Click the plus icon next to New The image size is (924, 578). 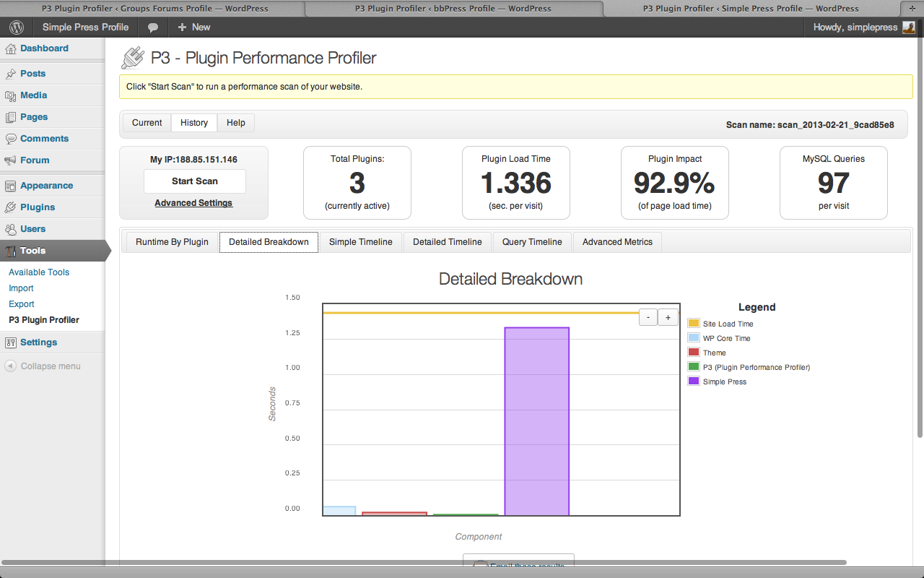182,27
